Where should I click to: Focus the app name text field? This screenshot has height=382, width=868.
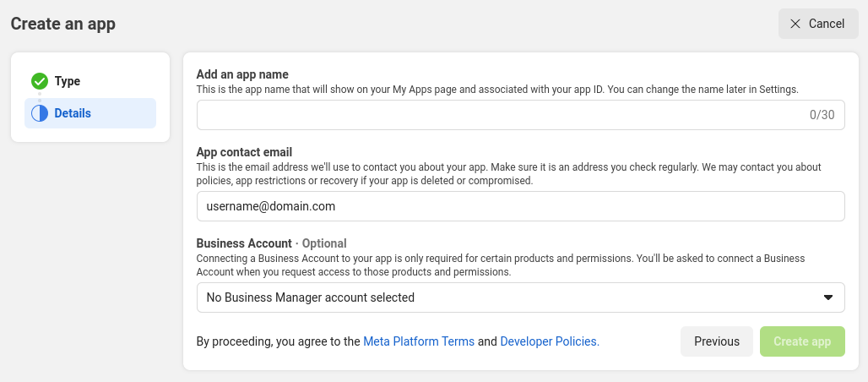click(498, 115)
